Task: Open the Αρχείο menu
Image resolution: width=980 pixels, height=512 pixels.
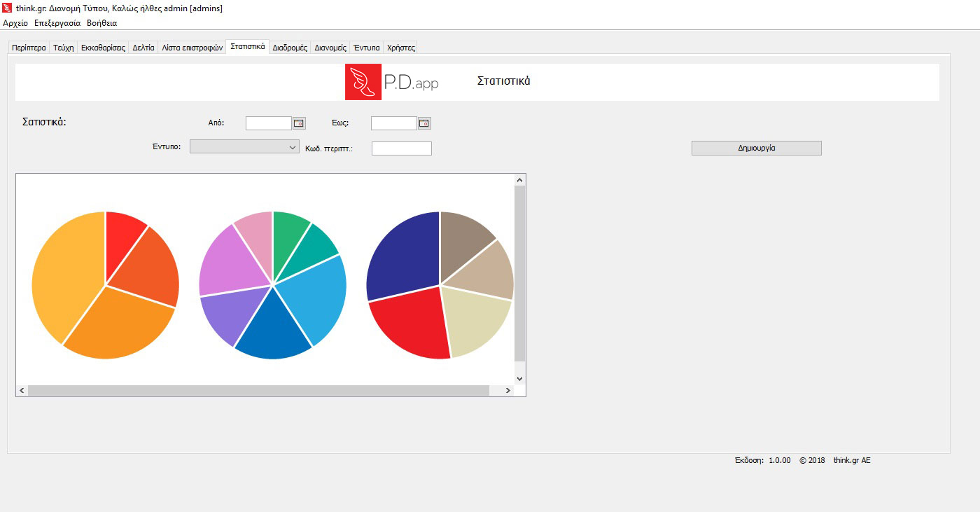Action: [x=15, y=23]
